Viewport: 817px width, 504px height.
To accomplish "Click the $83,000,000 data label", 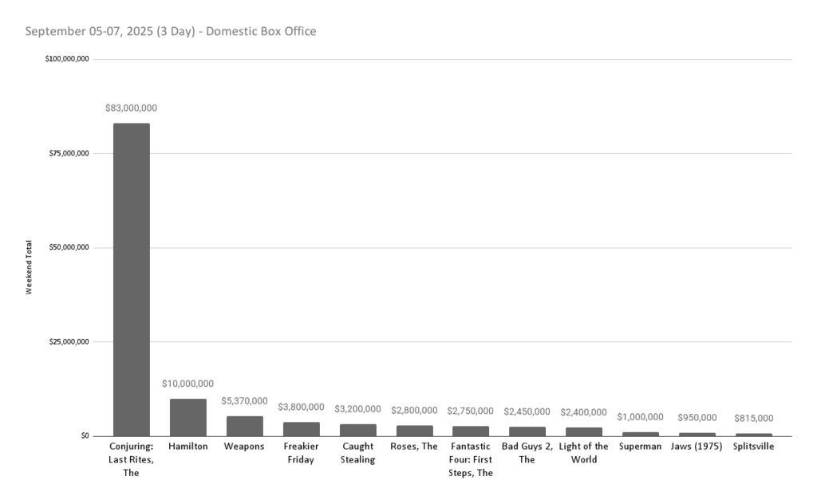I will (131, 108).
